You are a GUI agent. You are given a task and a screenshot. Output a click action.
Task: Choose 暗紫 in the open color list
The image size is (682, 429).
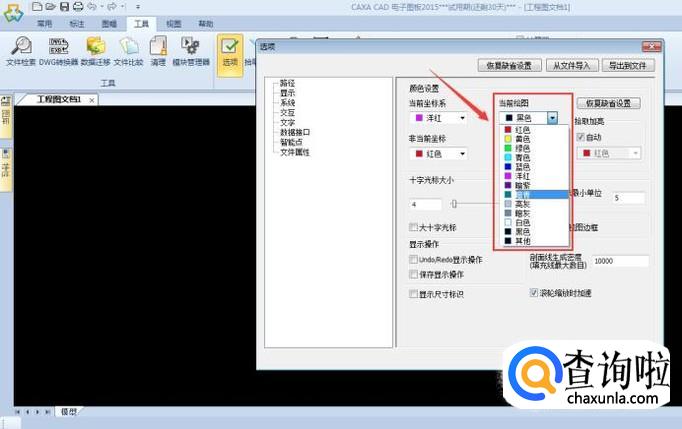535,185
